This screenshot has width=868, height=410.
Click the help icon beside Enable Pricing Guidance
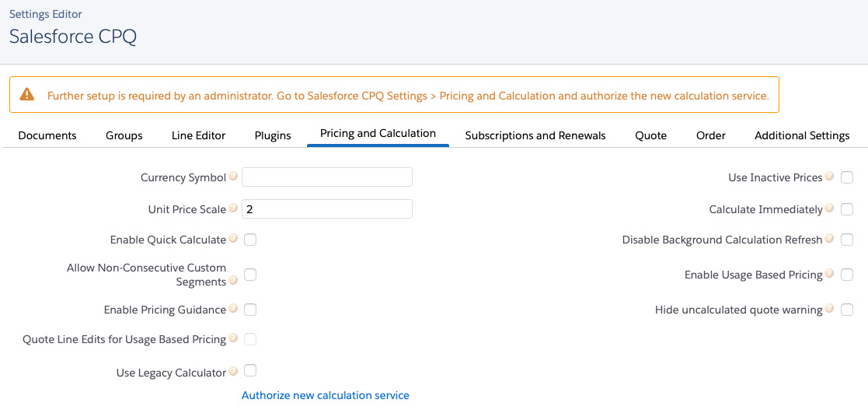pos(233,309)
